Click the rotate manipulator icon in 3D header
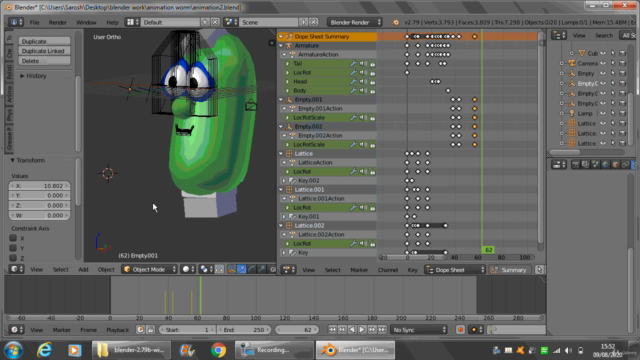 pyautogui.click(x=251, y=269)
